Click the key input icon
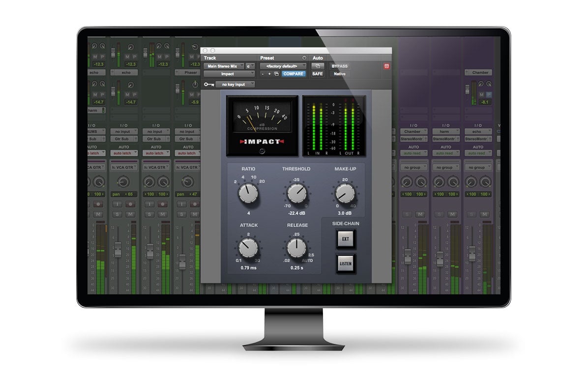The width and height of the screenshot is (588, 373). (208, 85)
